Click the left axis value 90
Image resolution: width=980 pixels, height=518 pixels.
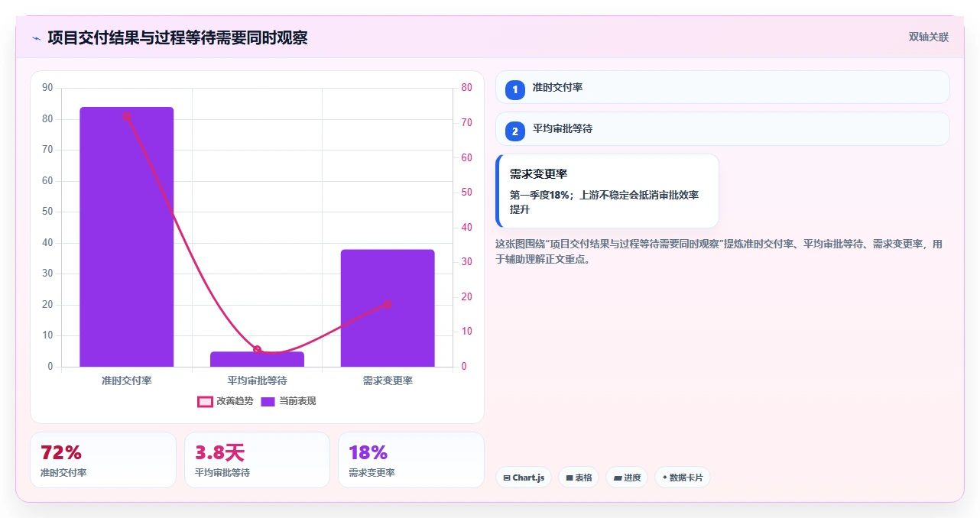click(47, 88)
